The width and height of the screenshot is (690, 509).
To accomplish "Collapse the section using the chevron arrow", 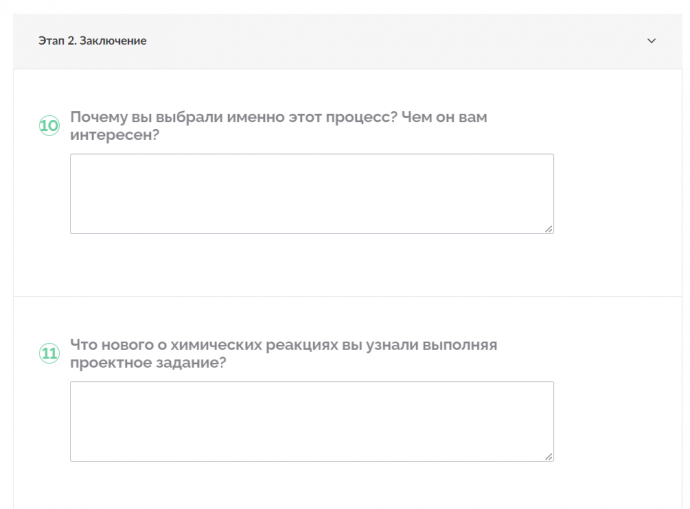I will [x=651, y=41].
